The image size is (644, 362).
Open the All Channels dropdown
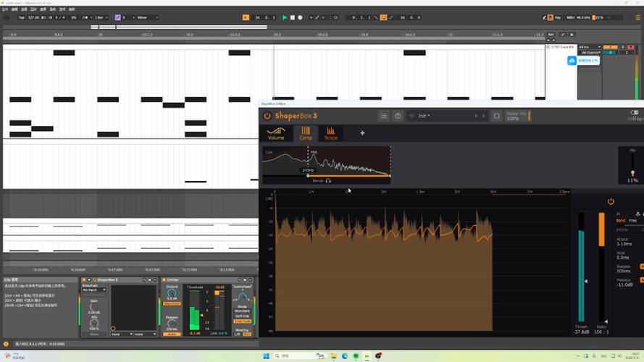click(x=590, y=53)
